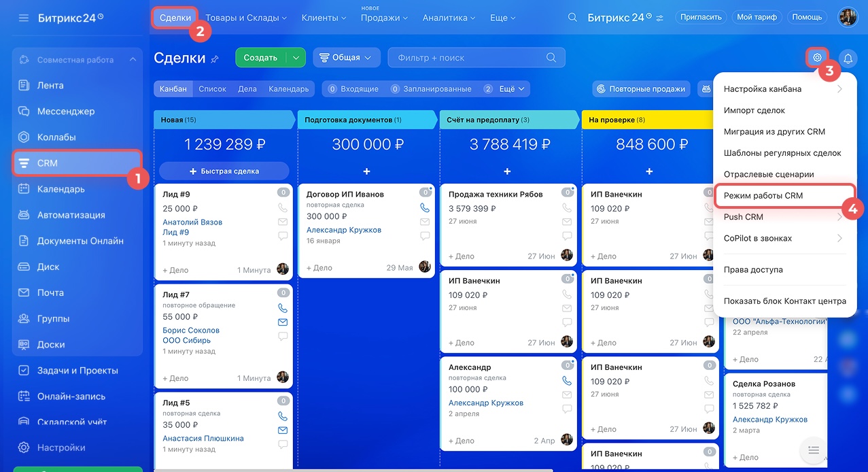Open the user profile avatar at top right
The image size is (868, 472).
(x=848, y=17)
